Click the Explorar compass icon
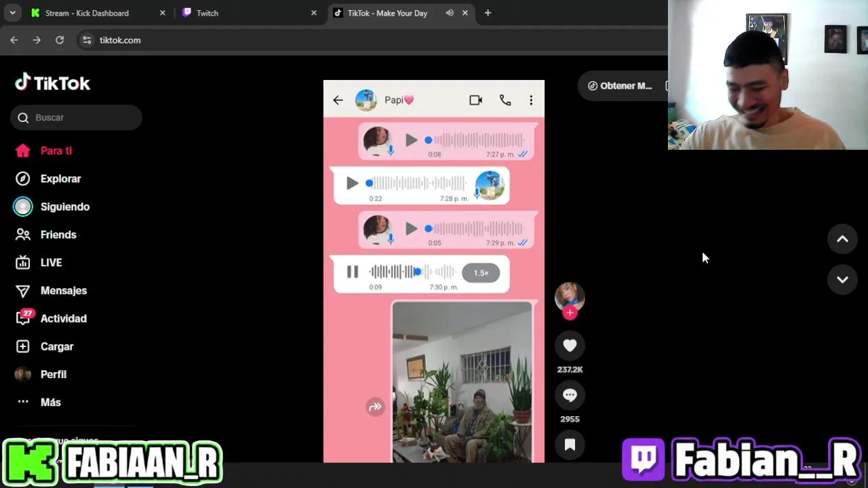The image size is (868, 488). pyautogui.click(x=23, y=178)
